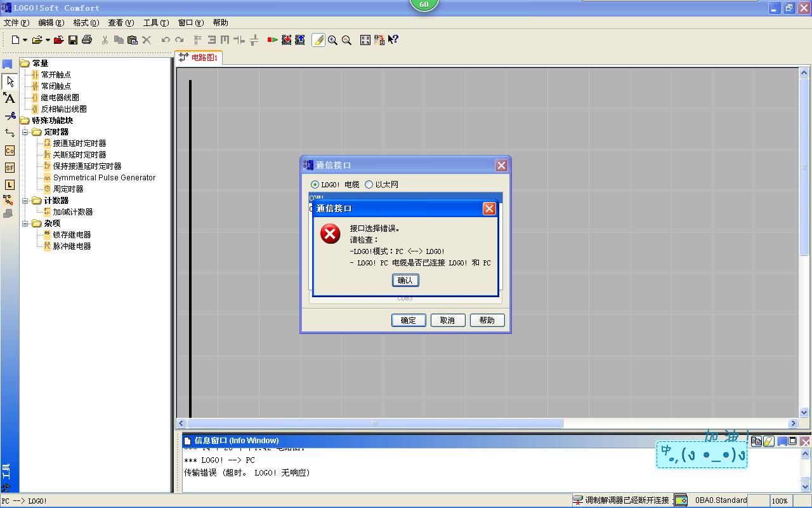Click the Zoom in magnifier icon
Viewport: 812px width, 508px height.
point(332,40)
